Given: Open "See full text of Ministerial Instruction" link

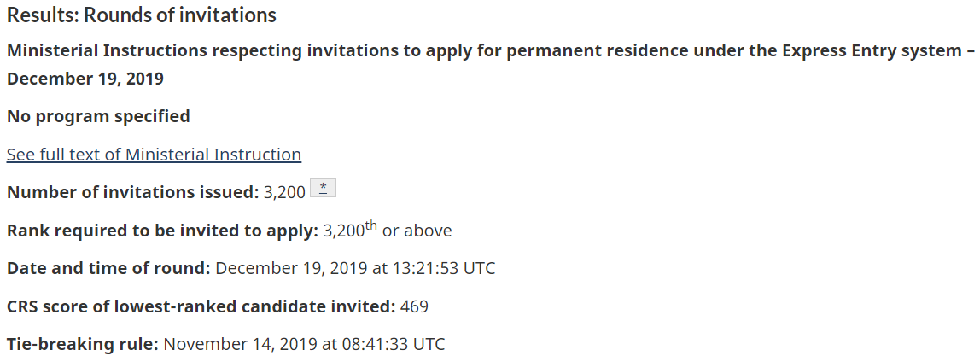Looking at the screenshot, I should (154, 155).
